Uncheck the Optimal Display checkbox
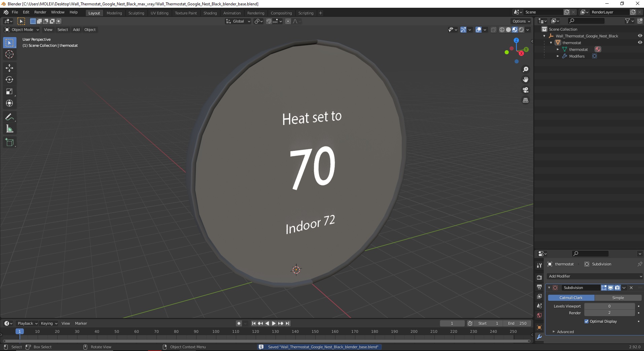This screenshot has height=351, width=644. click(586, 321)
